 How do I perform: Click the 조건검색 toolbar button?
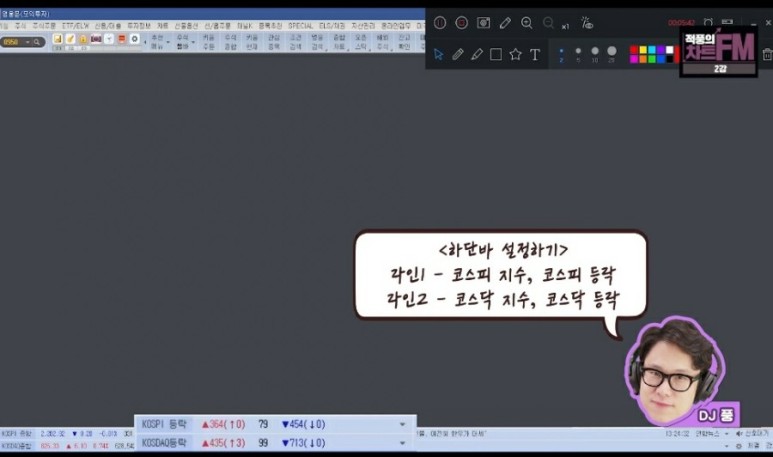click(295, 42)
